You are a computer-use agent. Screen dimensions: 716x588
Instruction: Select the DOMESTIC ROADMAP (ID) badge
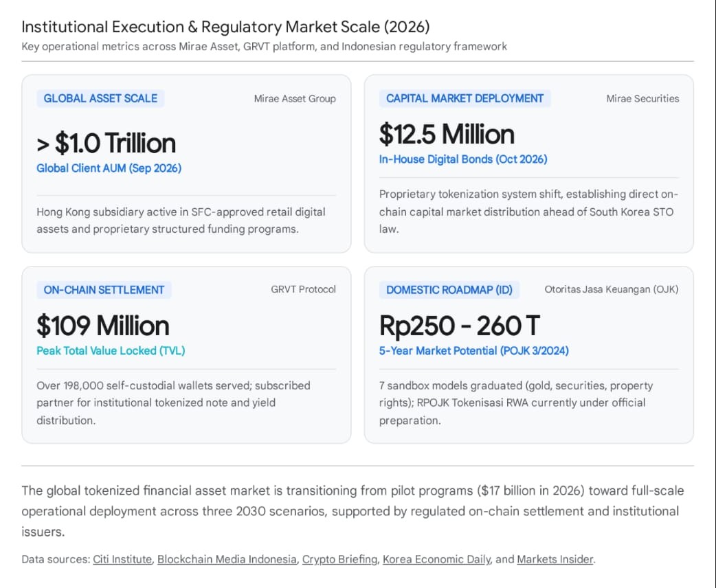(449, 290)
